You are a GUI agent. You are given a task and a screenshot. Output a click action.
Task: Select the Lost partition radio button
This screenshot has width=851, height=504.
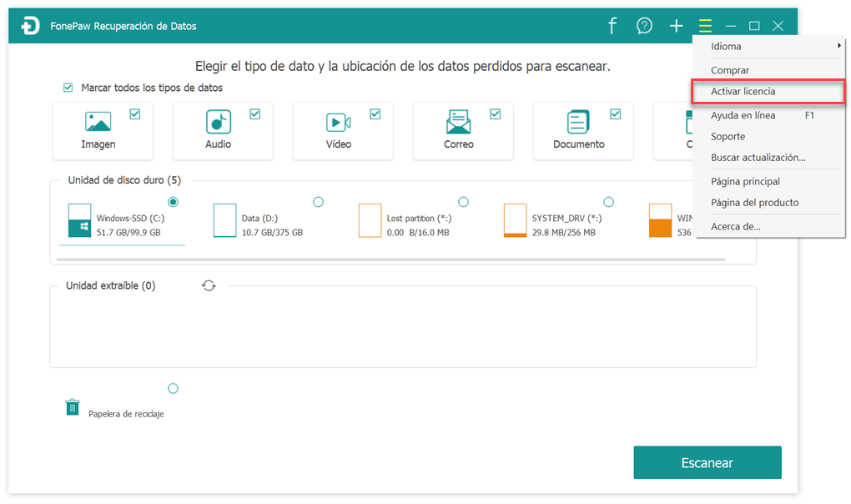coord(463,202)
